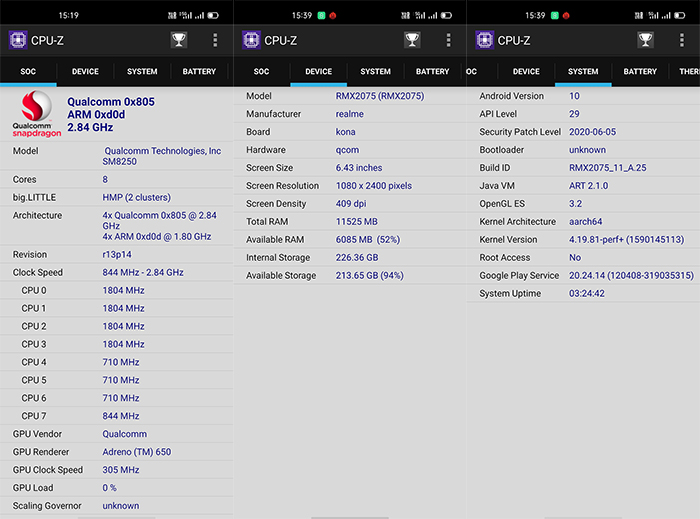Open overflow menu in middle CPU-Z screen
This screenshot has height=519, width=700.
[x=449, y=40]
